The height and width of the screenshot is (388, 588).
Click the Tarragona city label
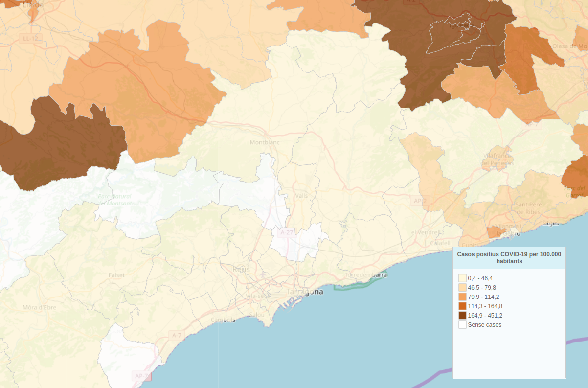305,292
